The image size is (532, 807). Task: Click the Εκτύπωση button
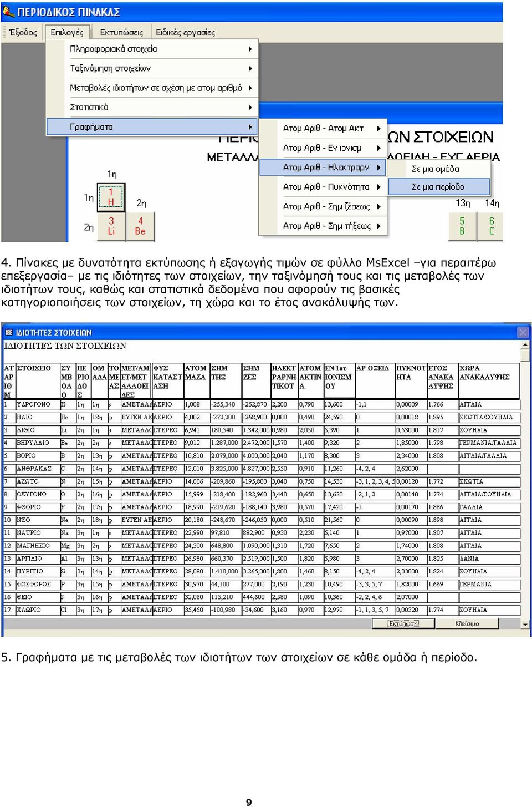pyautogui.click(x=403, y=623)
